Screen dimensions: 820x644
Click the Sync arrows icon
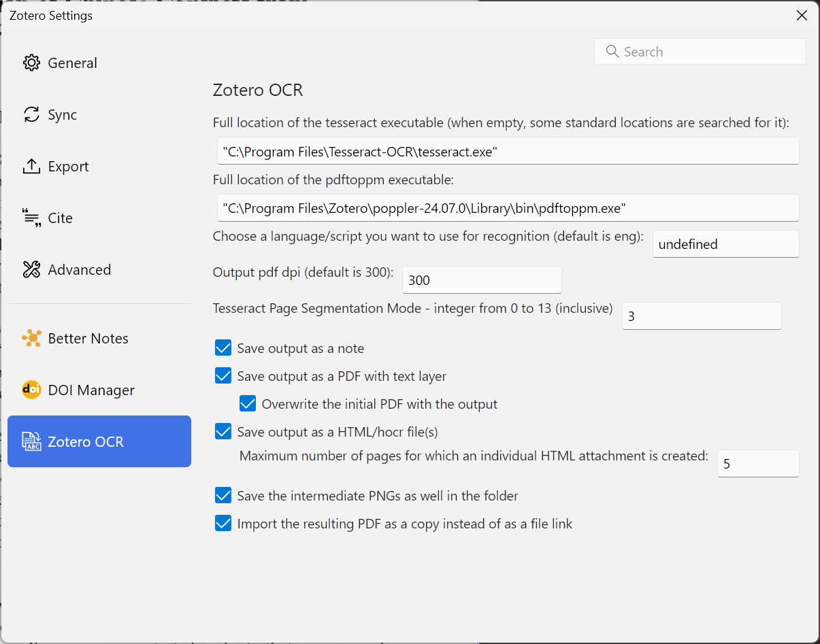pos(31,115)
